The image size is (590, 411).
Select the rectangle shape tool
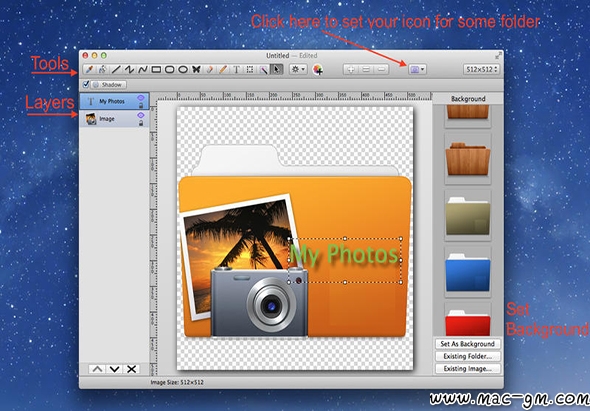pyautogui.click(x=156, y=70)
